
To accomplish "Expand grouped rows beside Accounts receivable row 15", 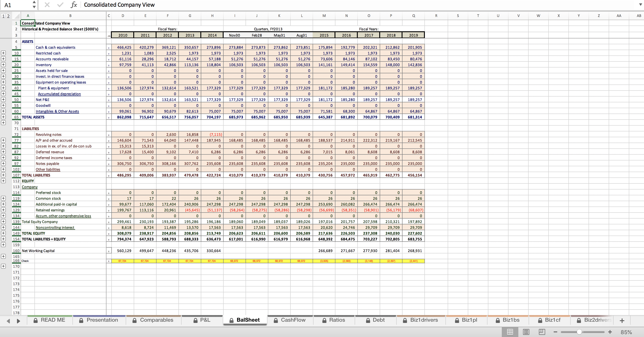I will [x=3, y=59].
